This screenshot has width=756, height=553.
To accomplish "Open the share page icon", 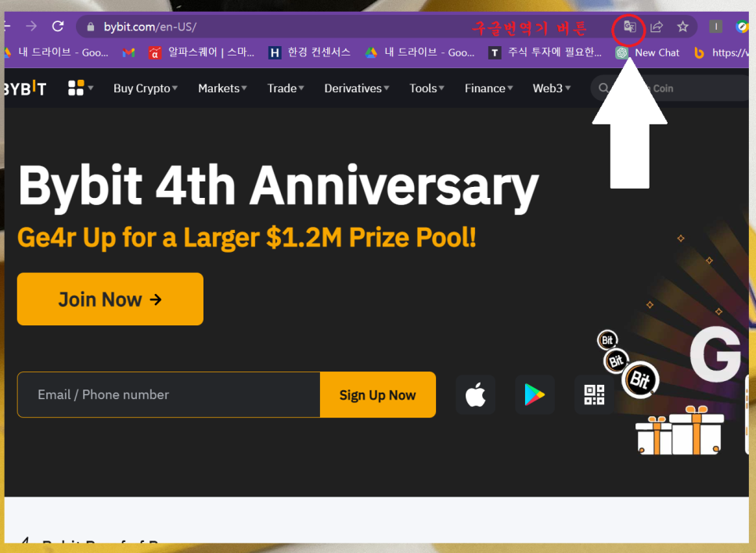I will tap(656, 27).
